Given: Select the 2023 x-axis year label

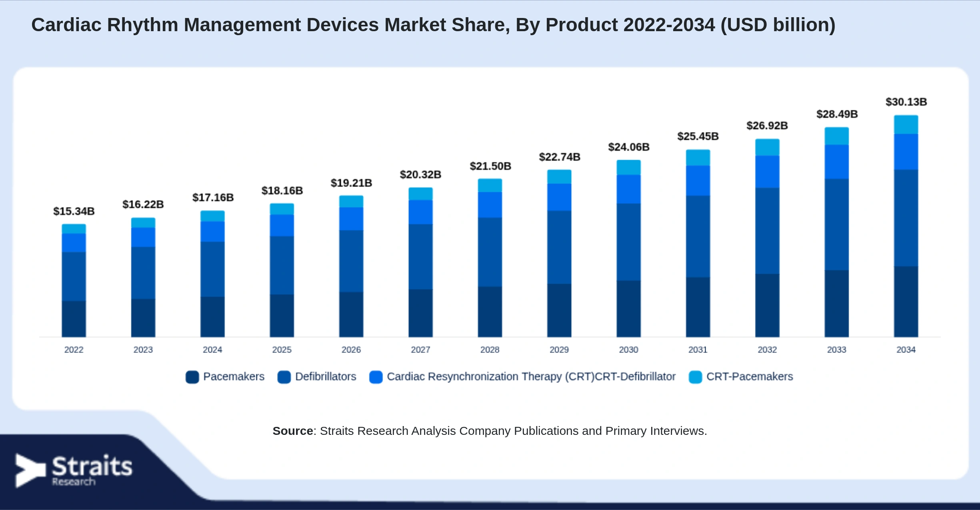Looking at the screenshot, I should pyautogui.click(x=143, y=350).
